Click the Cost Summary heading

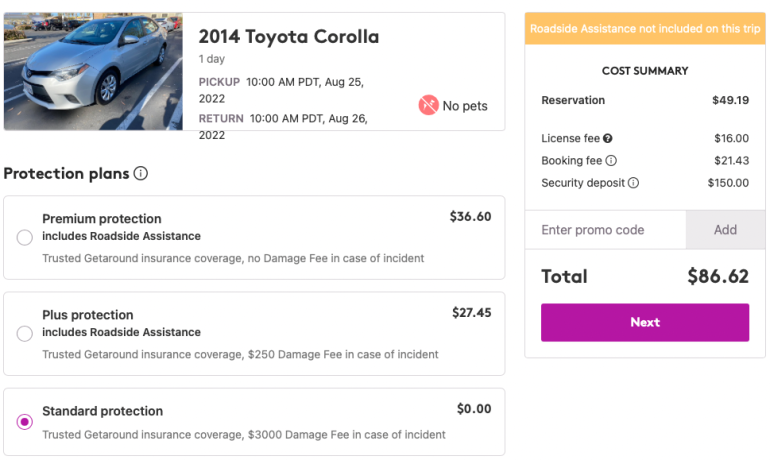pyautogui.click(x=645, y=71)
